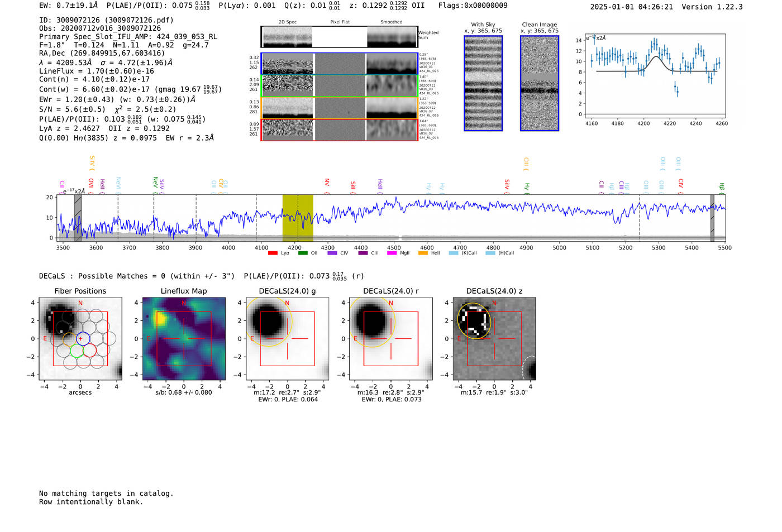The height and width of the screenshot is (532, 782).
Task: Click the orange-bordered 2D fiber spectrum row
Action: tap(340, 108)
